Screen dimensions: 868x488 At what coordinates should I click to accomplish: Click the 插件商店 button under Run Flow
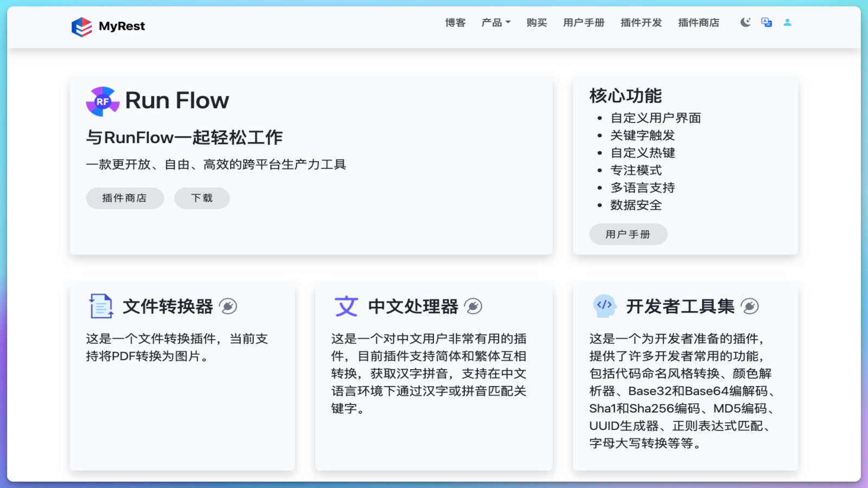125,198
